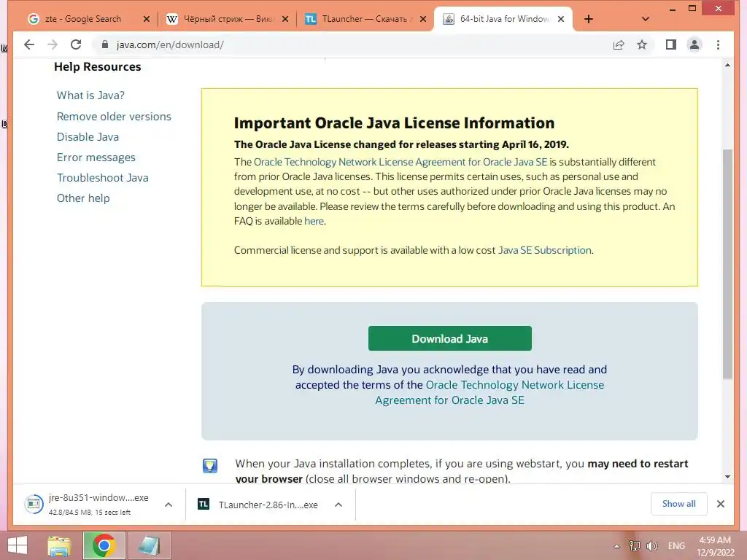Click the page scrollbar up arrow
The height and width of the screenshot is (560, 747).
tap(727, 65)
